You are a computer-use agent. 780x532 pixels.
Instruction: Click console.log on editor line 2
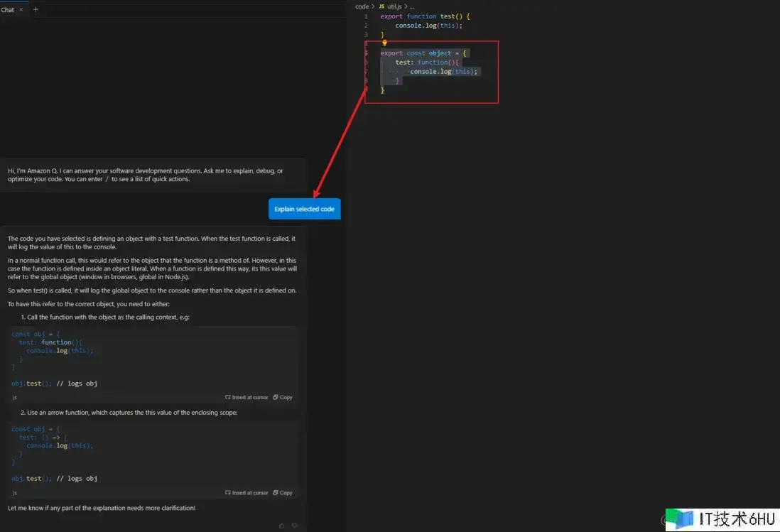coord(416,26)
